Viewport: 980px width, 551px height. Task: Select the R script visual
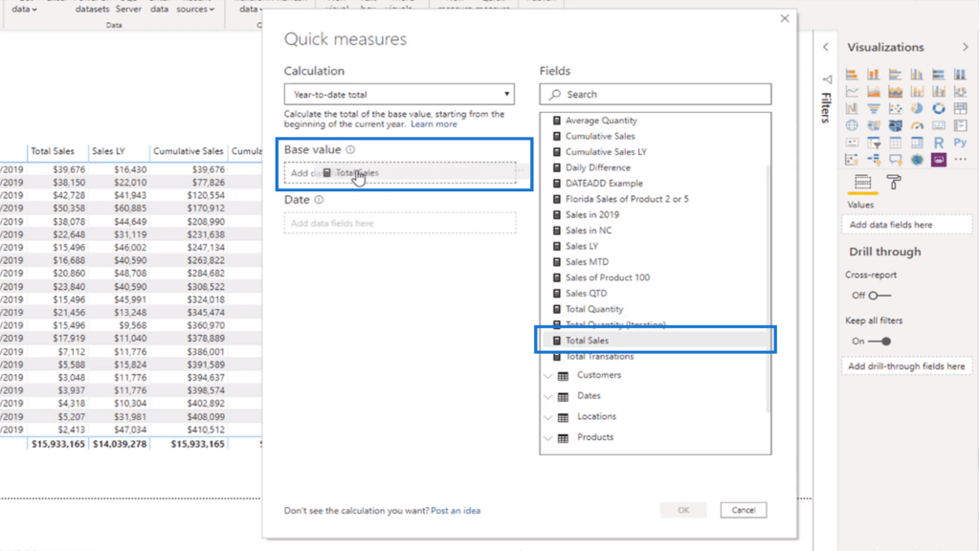[x=939, y=143]
